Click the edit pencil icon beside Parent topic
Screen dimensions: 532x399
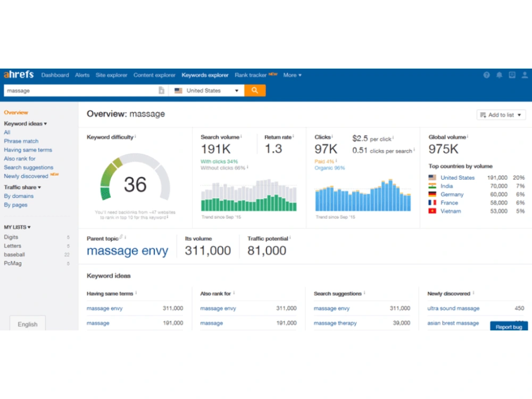pyautogui.click(x=121, y=237)
